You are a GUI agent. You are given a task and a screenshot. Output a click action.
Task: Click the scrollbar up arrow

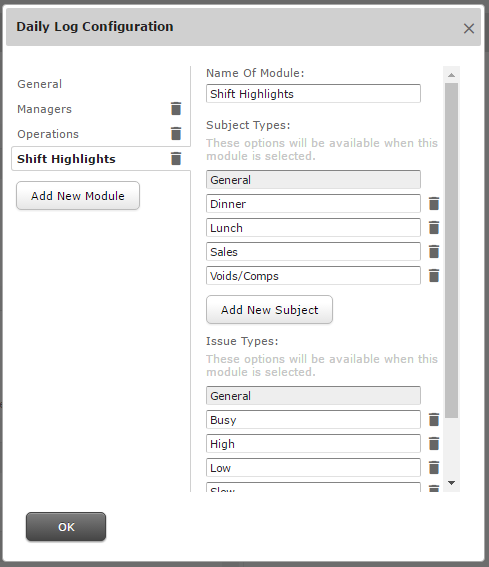click(451, 75)
